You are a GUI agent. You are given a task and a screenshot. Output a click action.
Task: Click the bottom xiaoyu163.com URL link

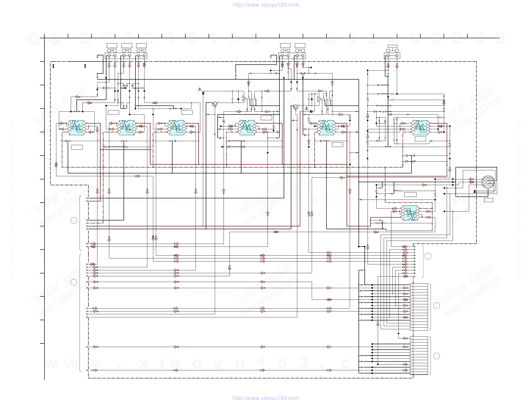click(266, 398)
